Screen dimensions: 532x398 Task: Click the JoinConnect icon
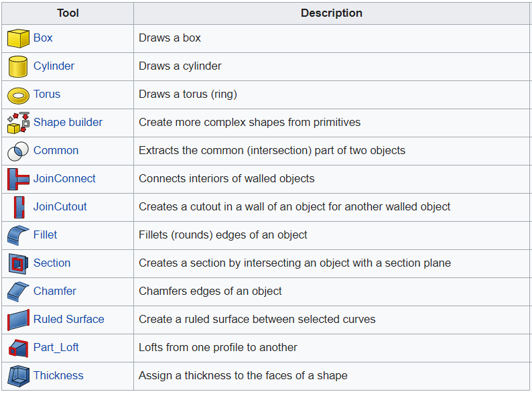[18, 179]
